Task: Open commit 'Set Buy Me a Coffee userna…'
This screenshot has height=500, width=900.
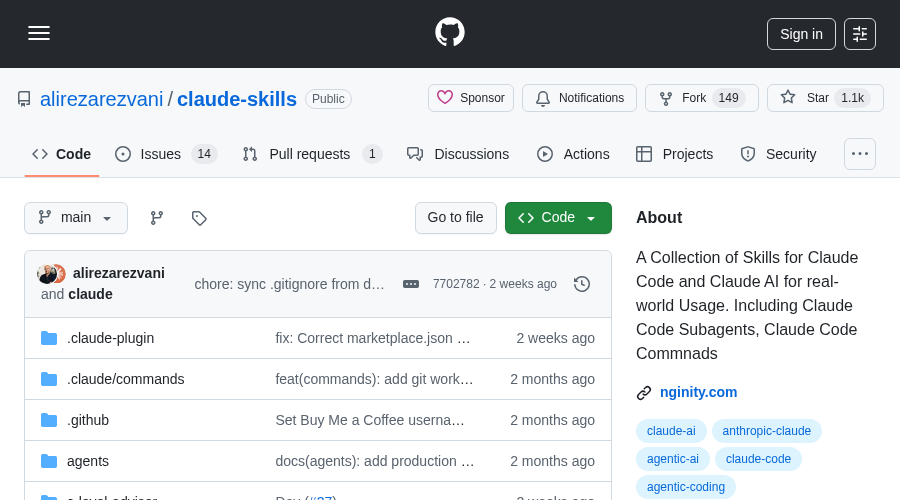Action: point(370,420)
